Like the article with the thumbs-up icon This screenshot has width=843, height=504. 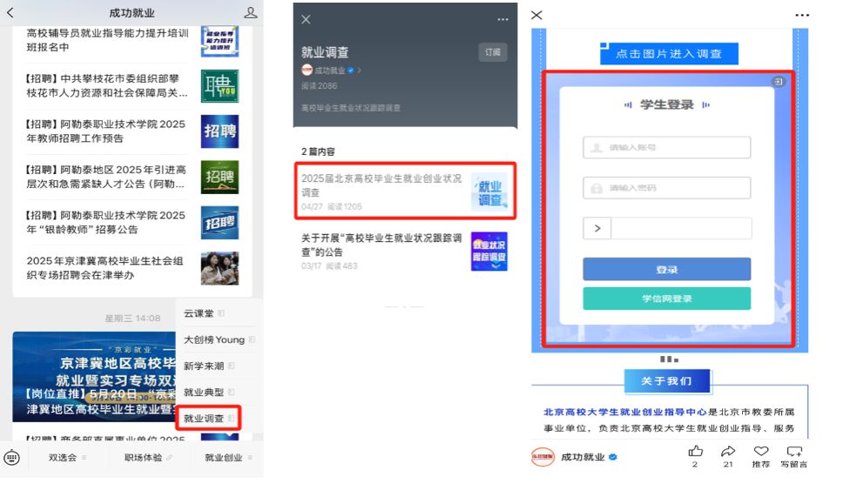point(695,451)
